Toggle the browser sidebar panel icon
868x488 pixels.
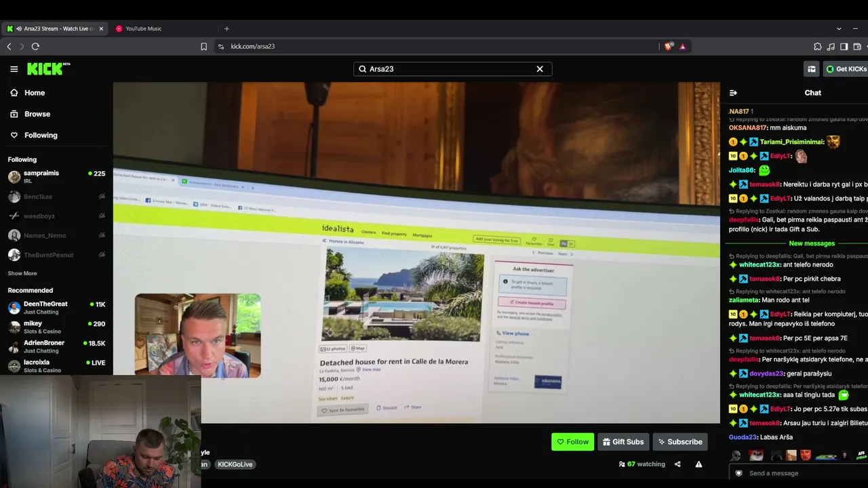(x=844, y=47)
